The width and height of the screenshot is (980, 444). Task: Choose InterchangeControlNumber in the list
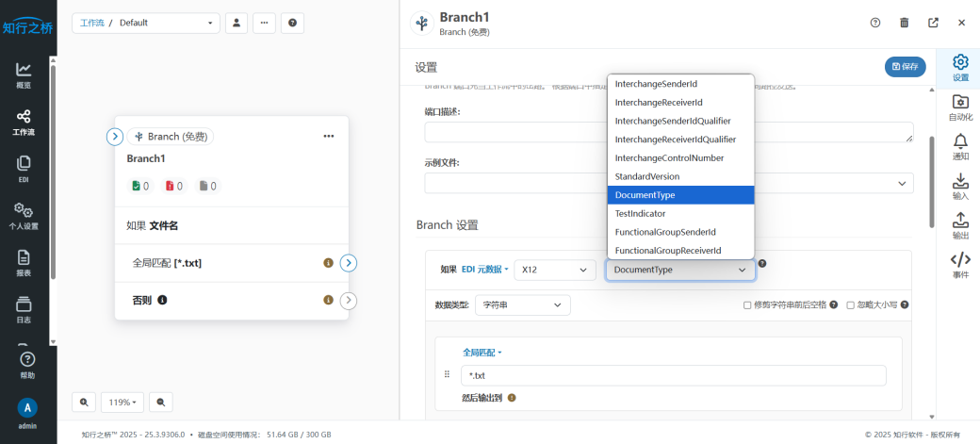click(x=668, y=158)
